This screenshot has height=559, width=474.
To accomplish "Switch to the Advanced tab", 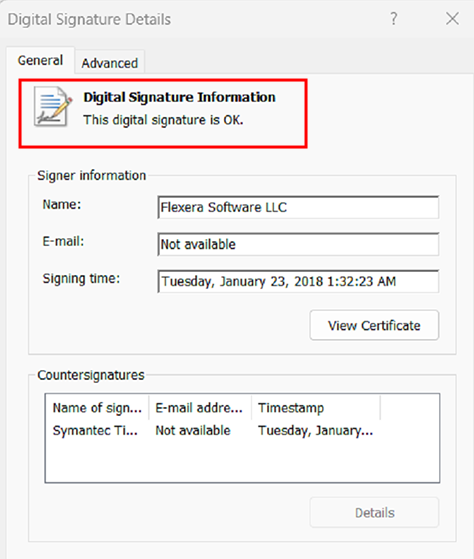I will (109, 63).
